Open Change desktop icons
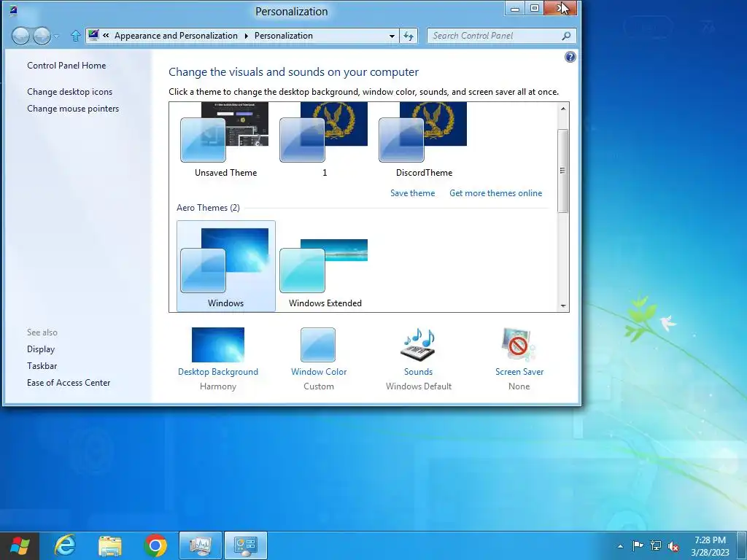This screenshot has width=747, height=560. [69, 92]
